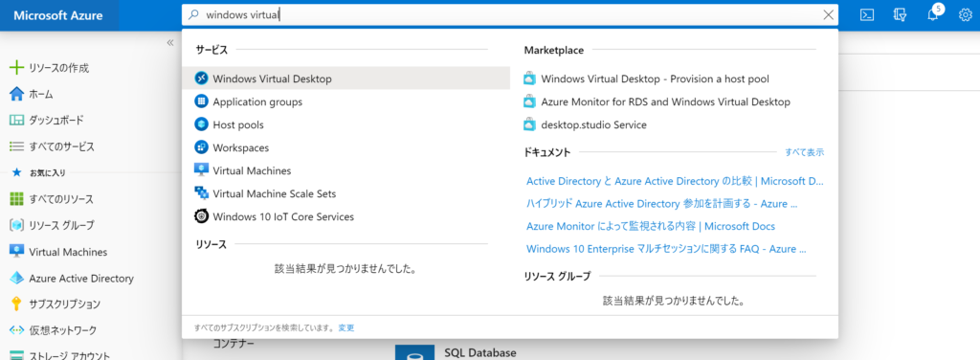
Task: Click the Virtual Machine Scale Sets icon
Action: (201, 193)
